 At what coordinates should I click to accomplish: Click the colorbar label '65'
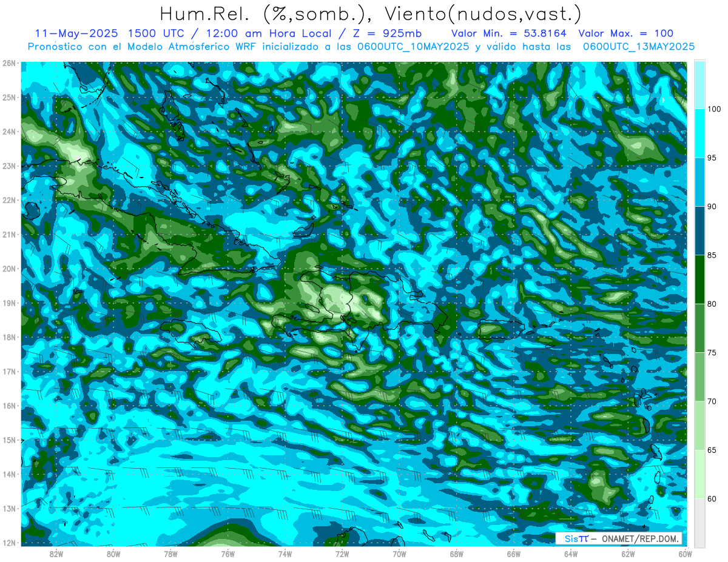point(712,450)
